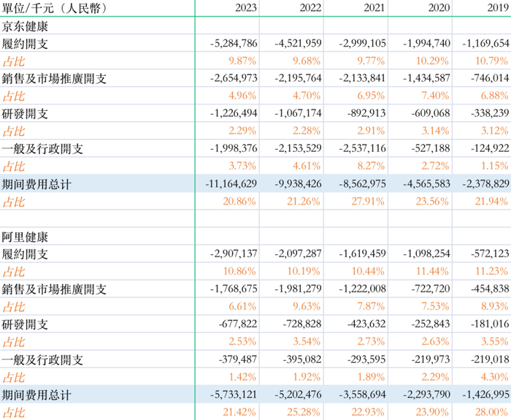This screenshot has width=511, height=420.
Task: Select percentage 8.27%
Action: (371, 166)
